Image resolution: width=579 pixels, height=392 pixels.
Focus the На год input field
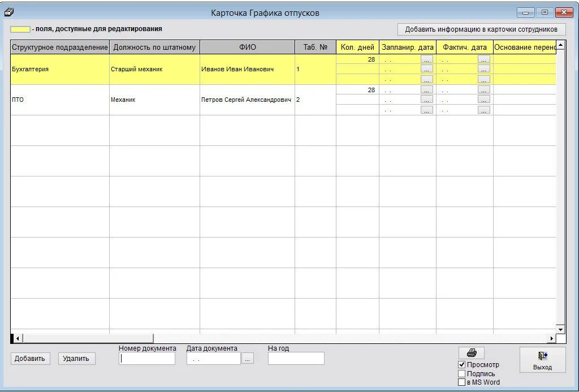[296, 359]
